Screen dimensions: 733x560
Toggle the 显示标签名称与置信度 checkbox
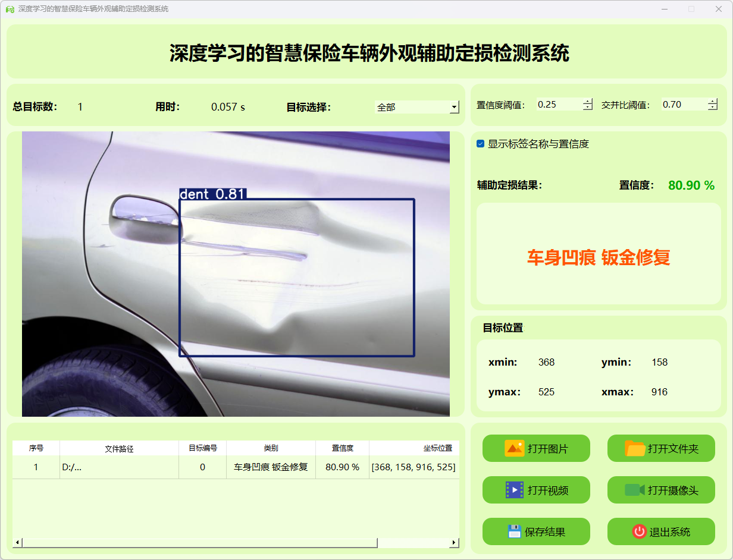point(481,144)
